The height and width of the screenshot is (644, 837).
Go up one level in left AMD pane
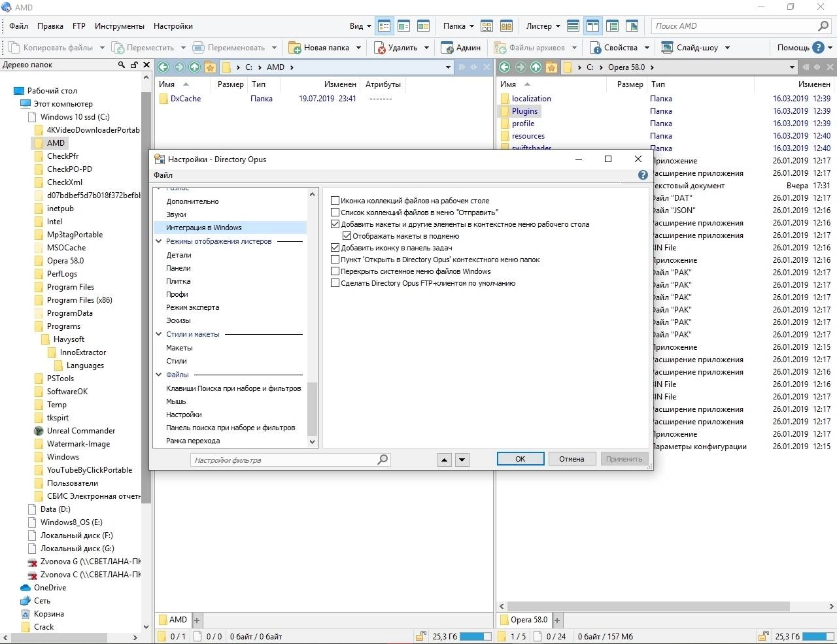coord(195,67)
